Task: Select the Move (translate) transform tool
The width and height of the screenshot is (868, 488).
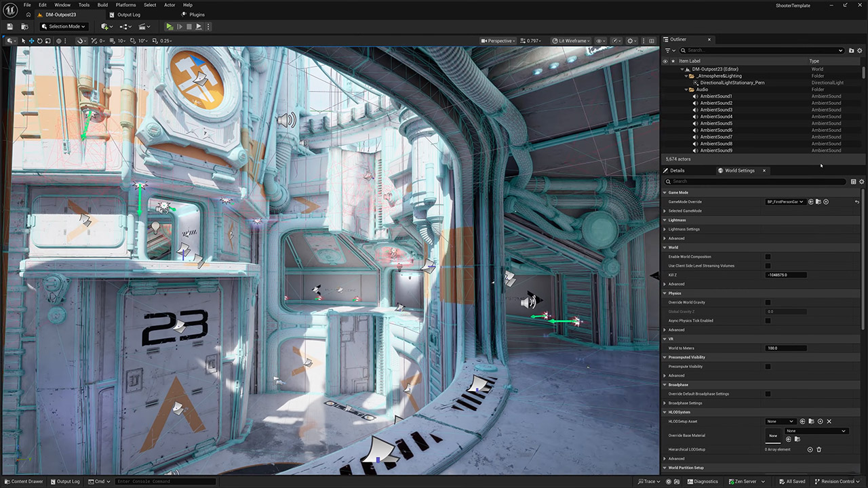Action: tap(31, 40)
